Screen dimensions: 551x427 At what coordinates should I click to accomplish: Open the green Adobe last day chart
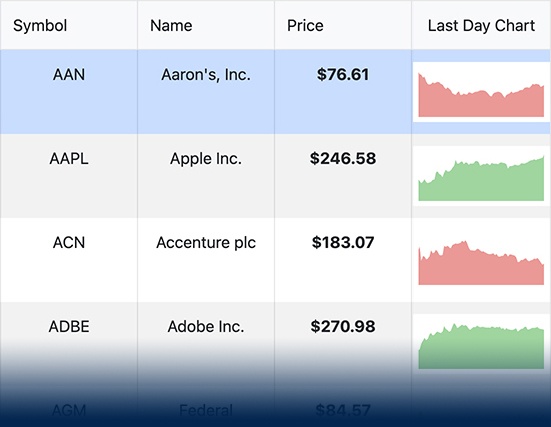pyautogui.click(x=481, y=344)
